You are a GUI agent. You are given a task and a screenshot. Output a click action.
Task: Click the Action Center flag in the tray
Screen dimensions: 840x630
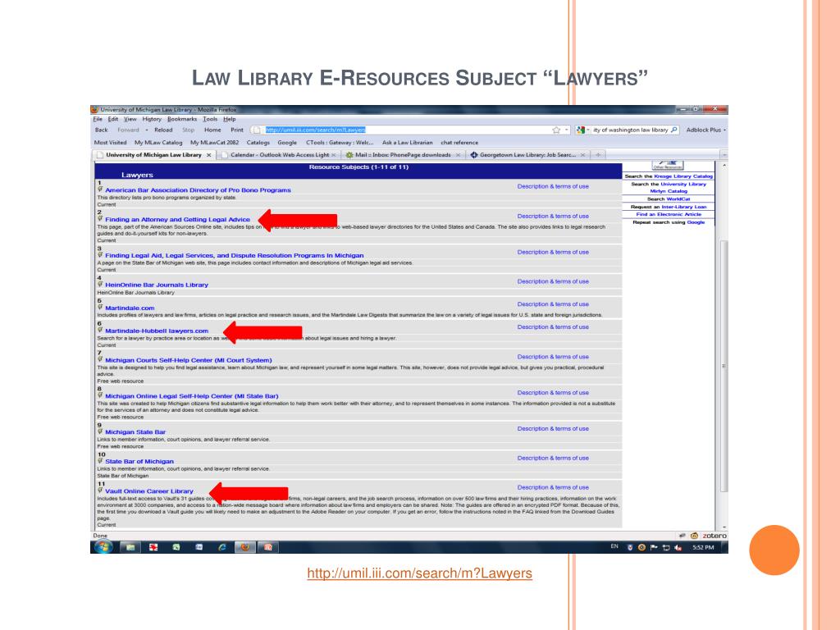click(x=654, y=547)
